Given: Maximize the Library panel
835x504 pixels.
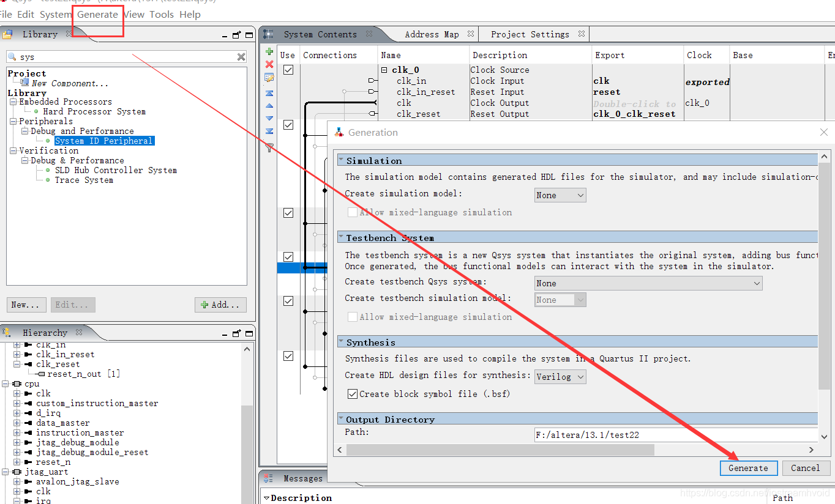Looking at the screenshot, I should pyautogui.click(x=249, y=35).
